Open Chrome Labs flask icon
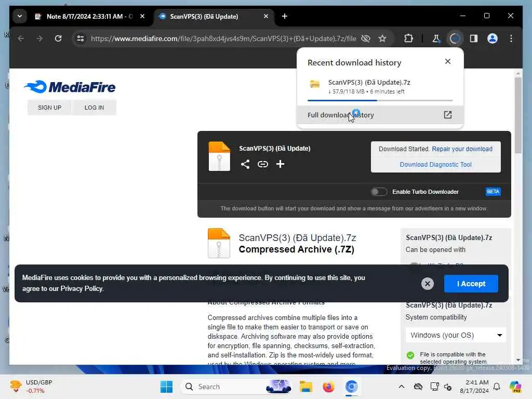 coord(436,38)
